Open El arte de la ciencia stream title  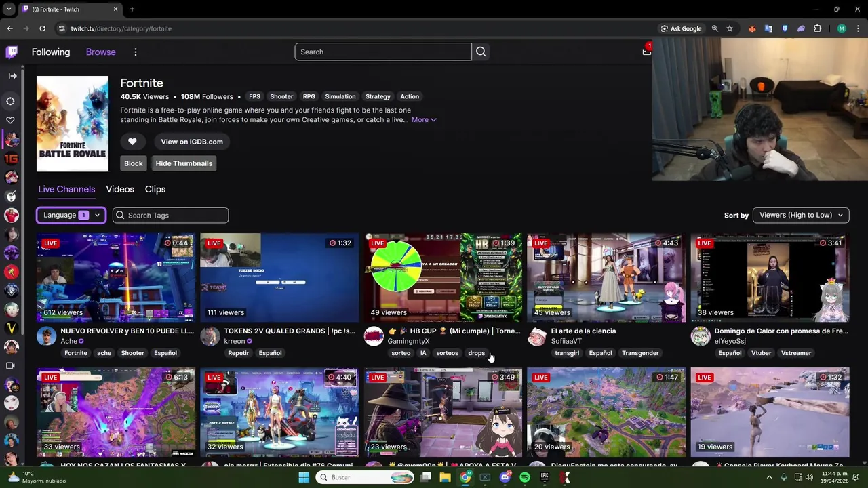click(x=584, y=331)
